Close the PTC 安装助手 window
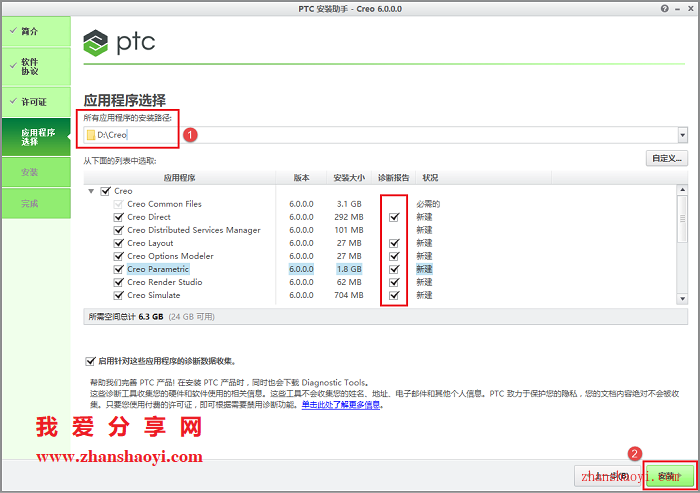Image resolution: width=700 pixels, height=493 pixels. tap(692, 8)
